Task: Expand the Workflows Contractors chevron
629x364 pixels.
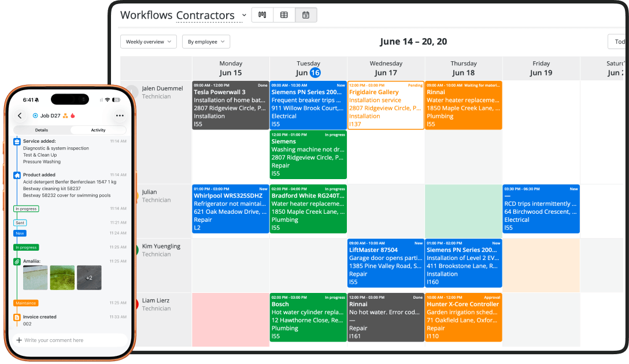Action: (x=244, y=15)
